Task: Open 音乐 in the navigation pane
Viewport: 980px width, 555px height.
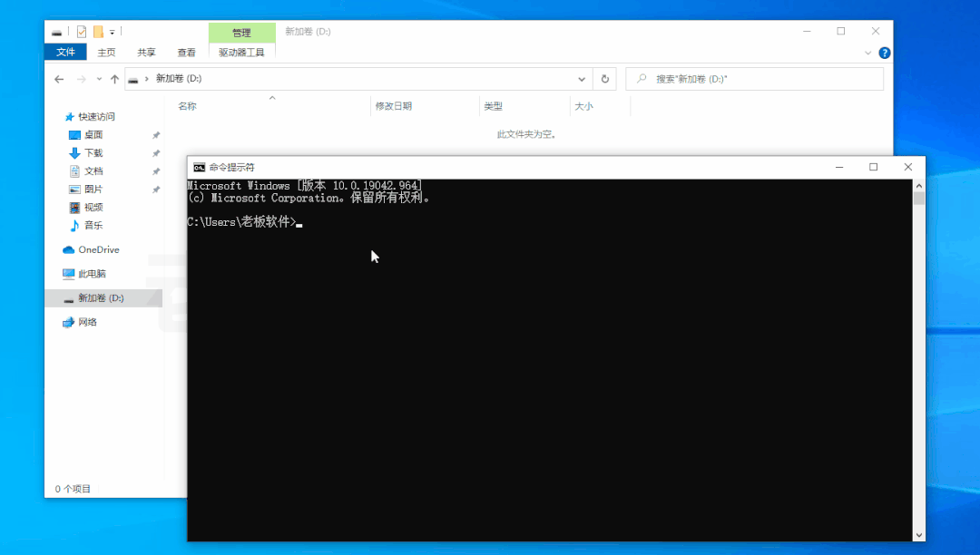Action: pyautogui.click(x=93, y=226)
